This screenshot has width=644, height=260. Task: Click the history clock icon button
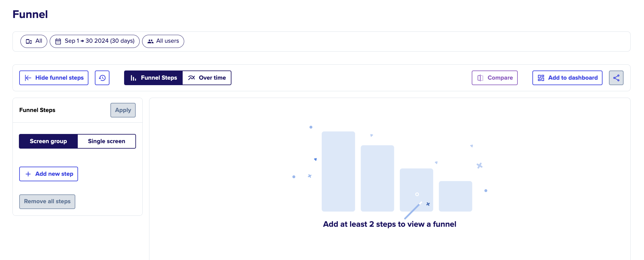pos(102,78)
